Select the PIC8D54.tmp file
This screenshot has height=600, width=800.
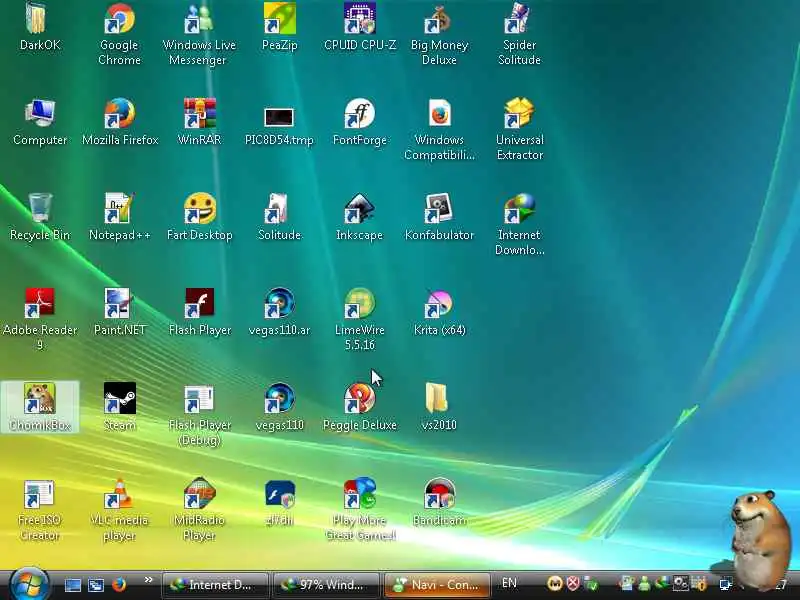pos(279,117)
